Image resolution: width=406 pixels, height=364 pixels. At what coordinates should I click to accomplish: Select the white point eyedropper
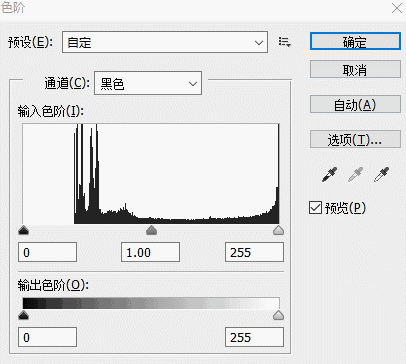[381, 175]
